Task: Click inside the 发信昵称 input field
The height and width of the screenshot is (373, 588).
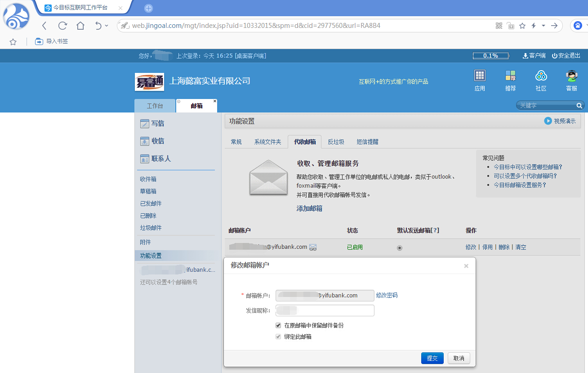Action: pos(325,310)
